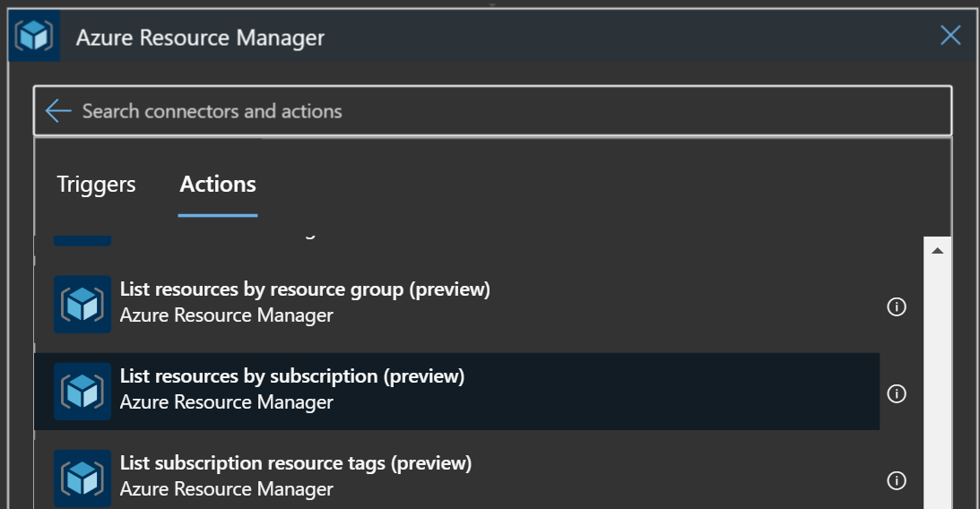
Task: Select the Actions tab
Action: click(218, 185)
